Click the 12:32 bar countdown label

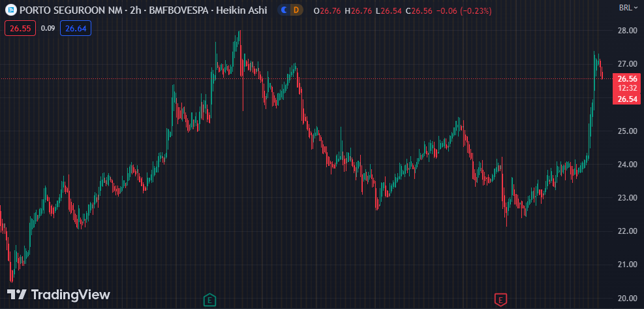point(627,88)
